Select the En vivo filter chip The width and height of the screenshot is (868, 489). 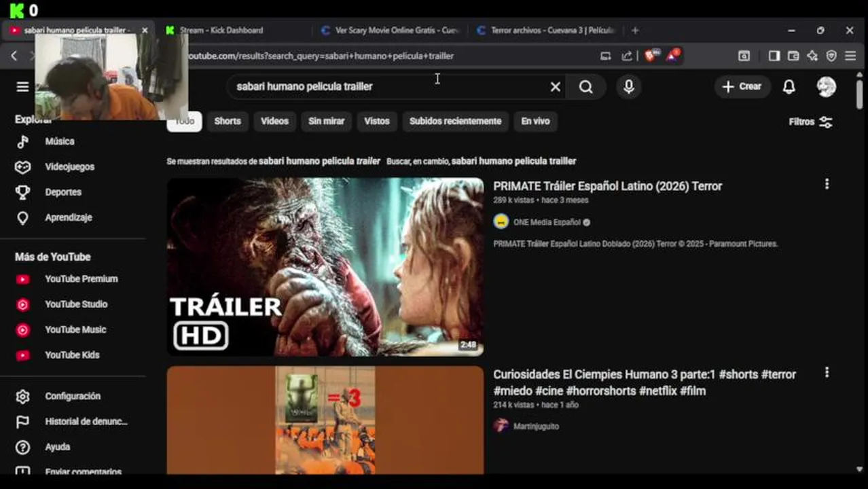[535, 121]
